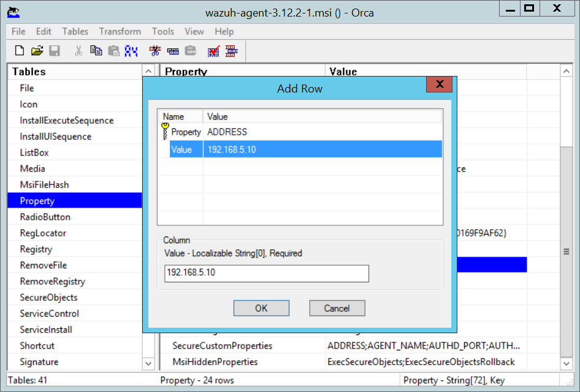Close the Add Row dialog with X

pos(439,85)
